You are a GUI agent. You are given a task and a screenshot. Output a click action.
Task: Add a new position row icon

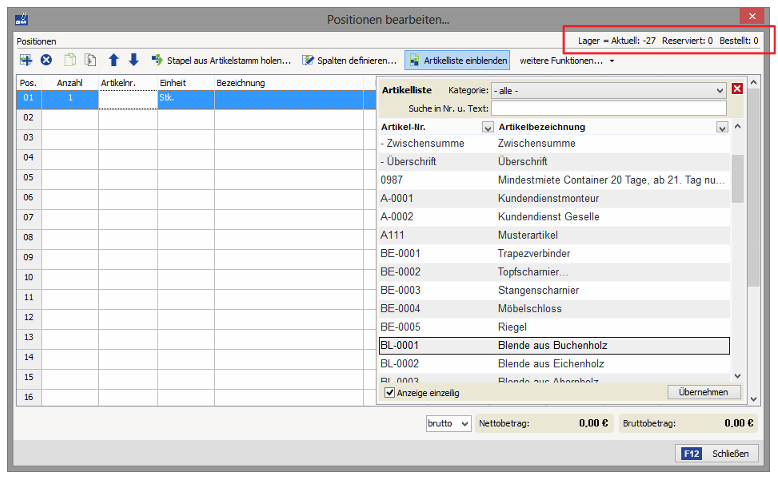tap(26, 61)
